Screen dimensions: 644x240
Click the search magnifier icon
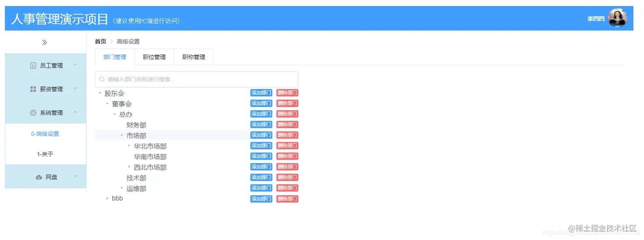(x=102, y=79)
